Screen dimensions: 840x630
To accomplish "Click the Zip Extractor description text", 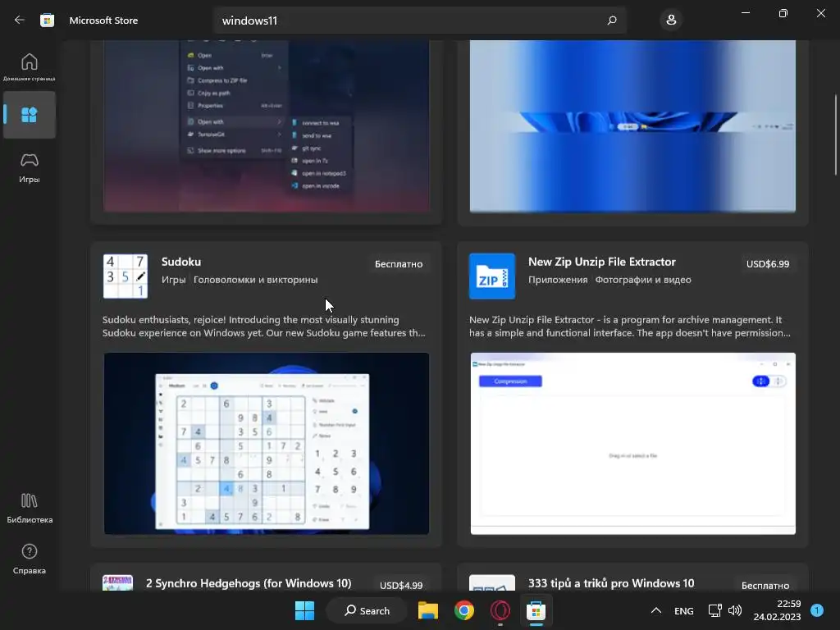I will 630,326.
